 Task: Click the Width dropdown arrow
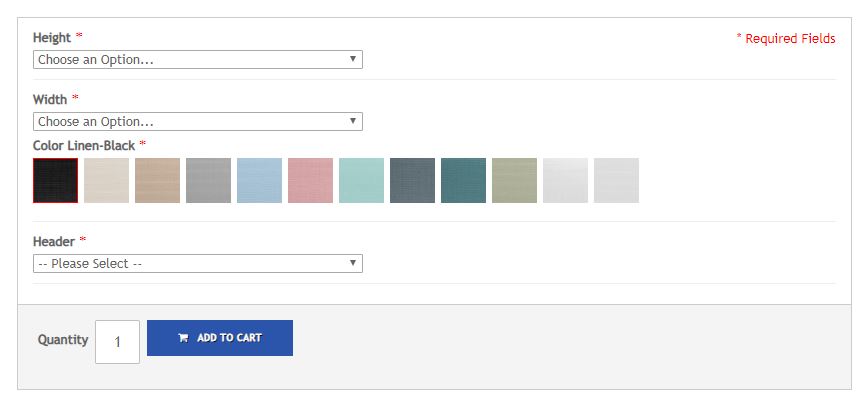point(353,121)
